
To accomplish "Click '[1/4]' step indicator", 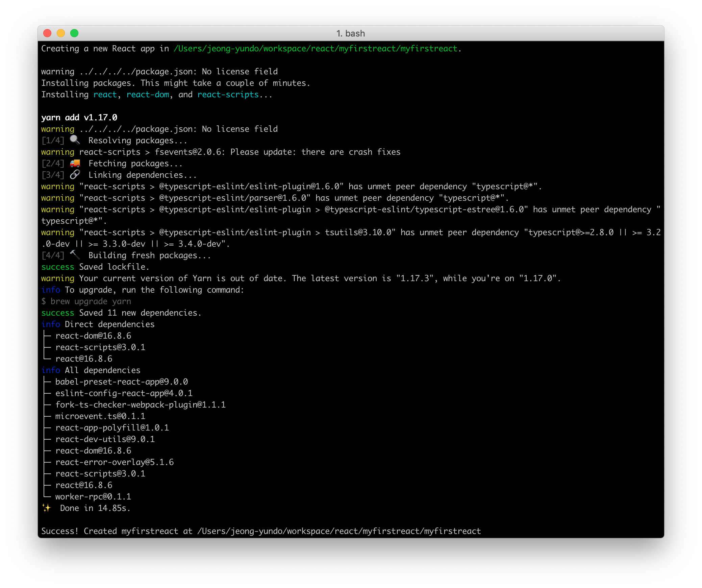I will (53, 140).
